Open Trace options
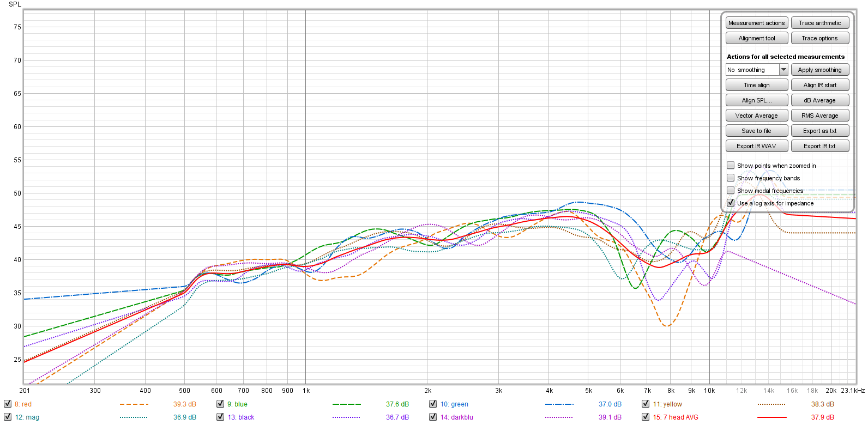The image size is (868, 425). (x=820, y=38)
